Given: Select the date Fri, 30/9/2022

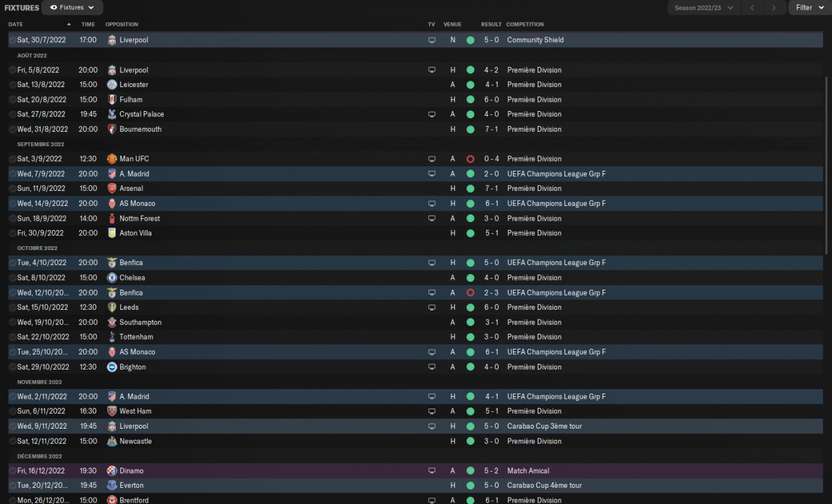Looking at the screenshot, I should tap(40, 233).
